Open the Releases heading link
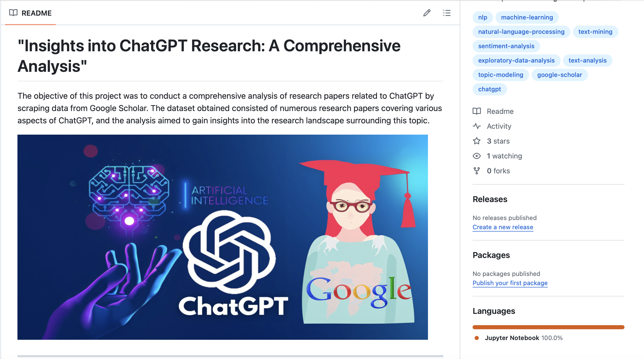 pos(490,199)
